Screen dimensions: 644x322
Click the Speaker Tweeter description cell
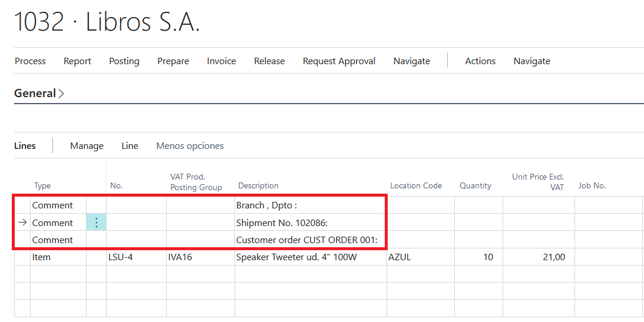[x=311, y=257]
